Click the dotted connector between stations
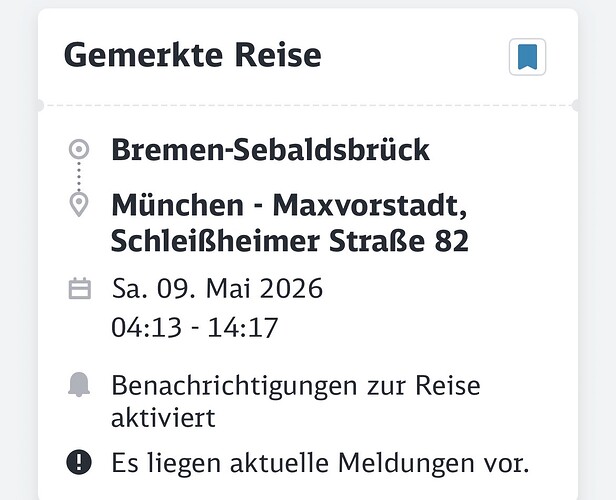Viewport: 616px width, 500px height. click(79, 177)
